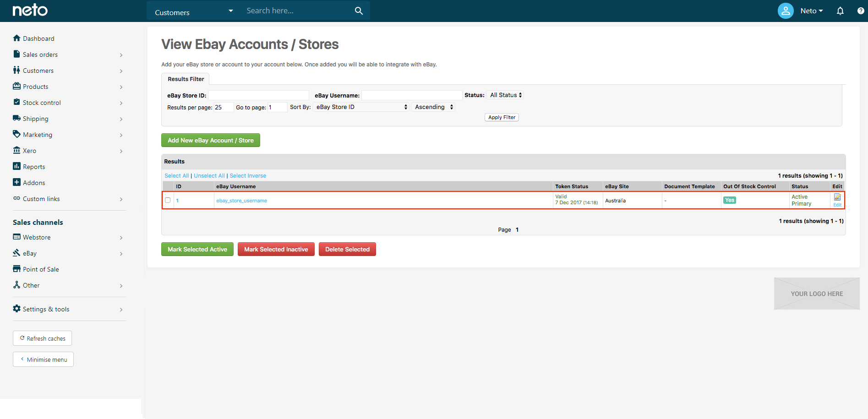Click the user avatar icon

786,11
